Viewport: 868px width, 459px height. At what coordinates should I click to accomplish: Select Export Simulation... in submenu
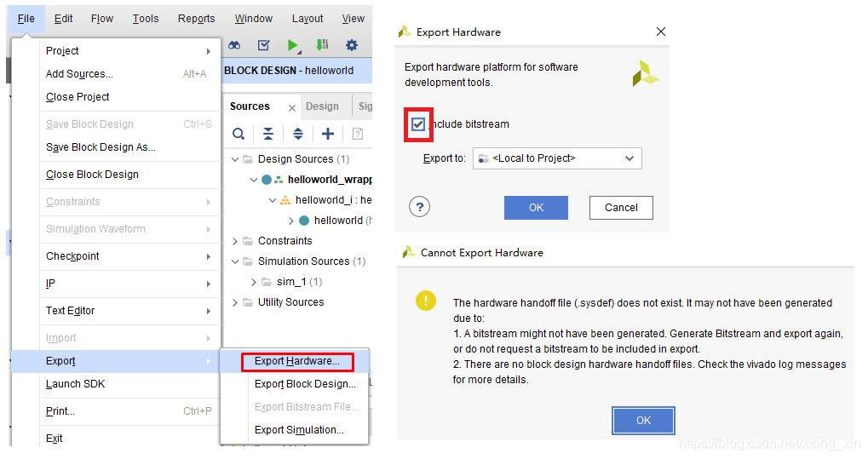tap(299, 430)
